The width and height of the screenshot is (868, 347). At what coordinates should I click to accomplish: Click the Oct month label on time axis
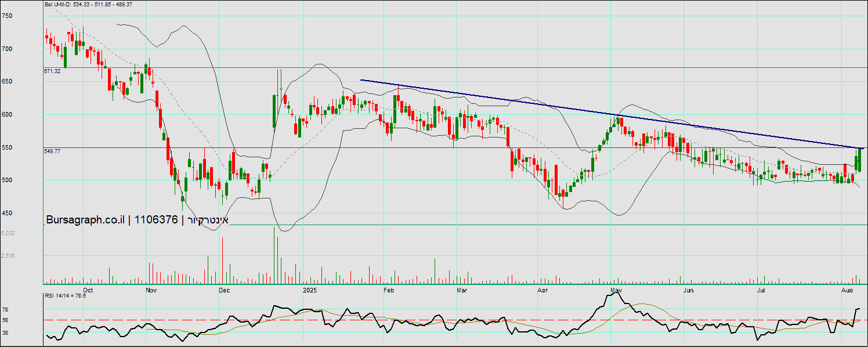pyautogui.click(x=88, y=289)
